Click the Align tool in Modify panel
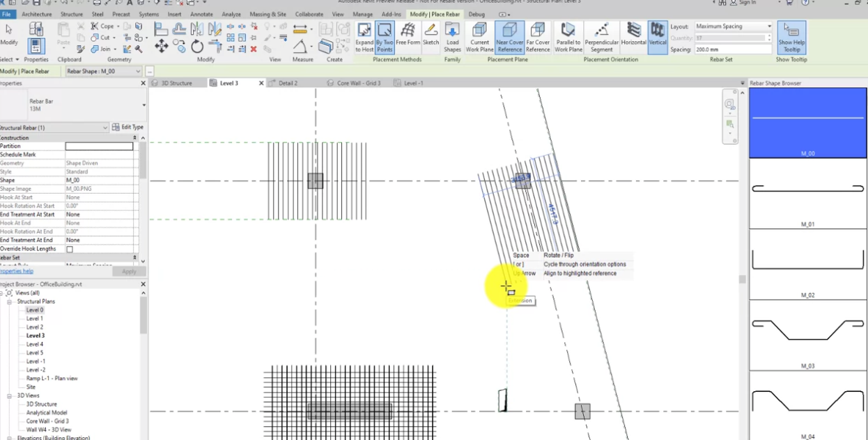 click(x=161, y=29)
